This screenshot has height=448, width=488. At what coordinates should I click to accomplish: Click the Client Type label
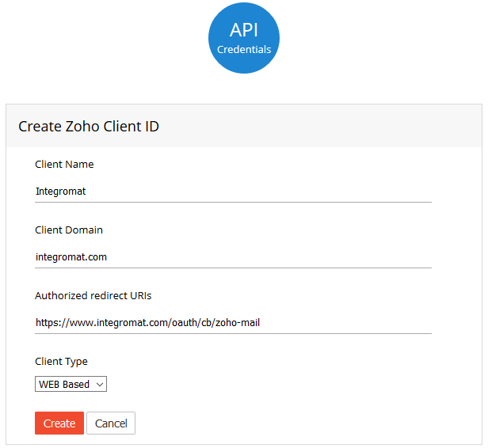(61, 362)
